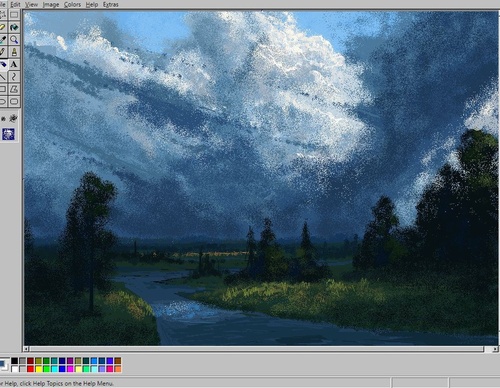Select the dark gray palette swatch
500x388 pixels.
tap(23, 361)
